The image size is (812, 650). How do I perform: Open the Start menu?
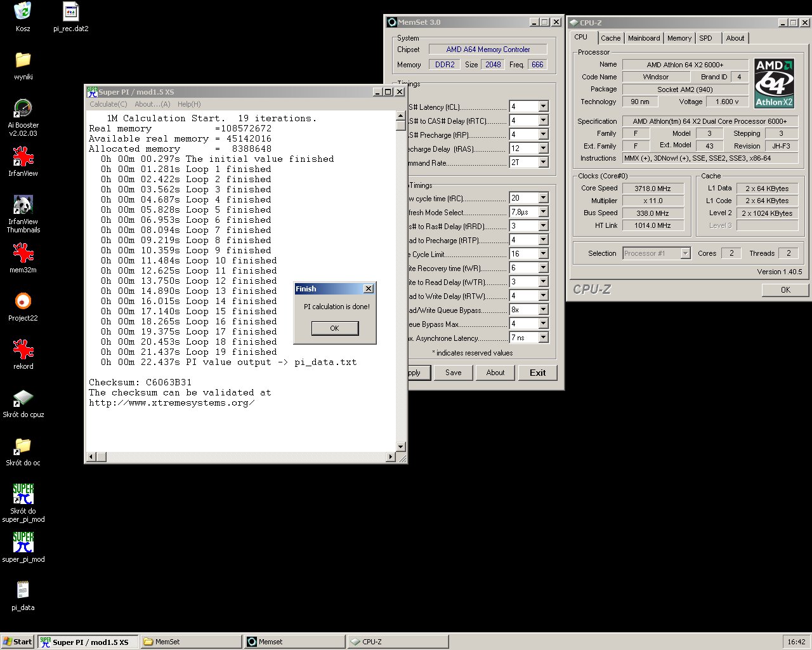point(17,642)
